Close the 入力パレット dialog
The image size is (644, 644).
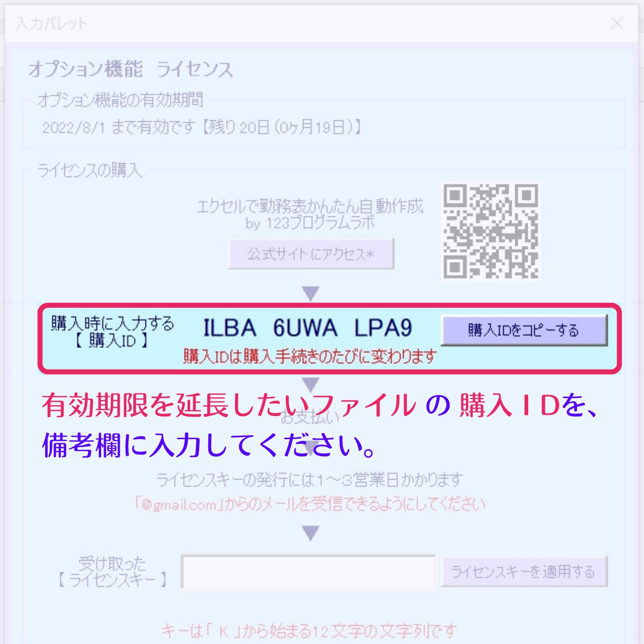coord(617,23)
